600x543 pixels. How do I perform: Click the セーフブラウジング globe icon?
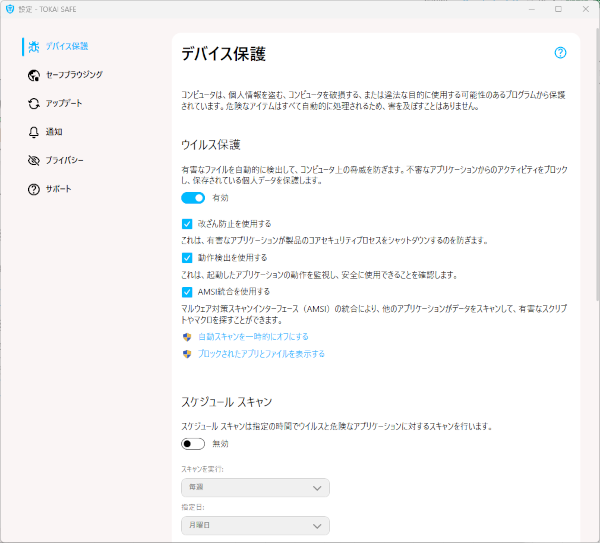[34, 75]
